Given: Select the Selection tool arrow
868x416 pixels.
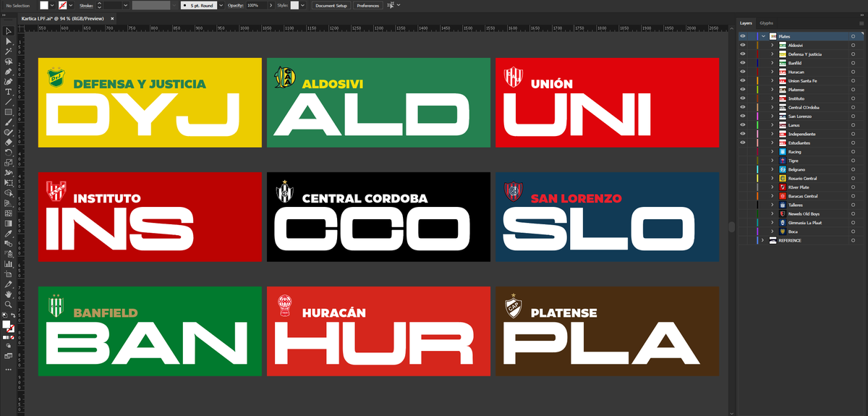Looking at the screenshot, I should pyautogui.click(x=9, y=31).
